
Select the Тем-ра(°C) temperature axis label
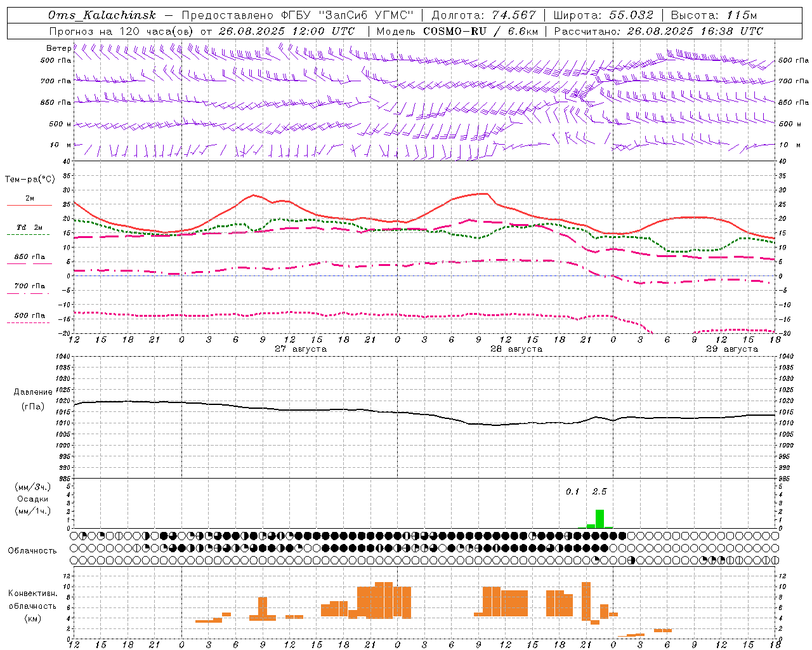(x=30, y=180)
